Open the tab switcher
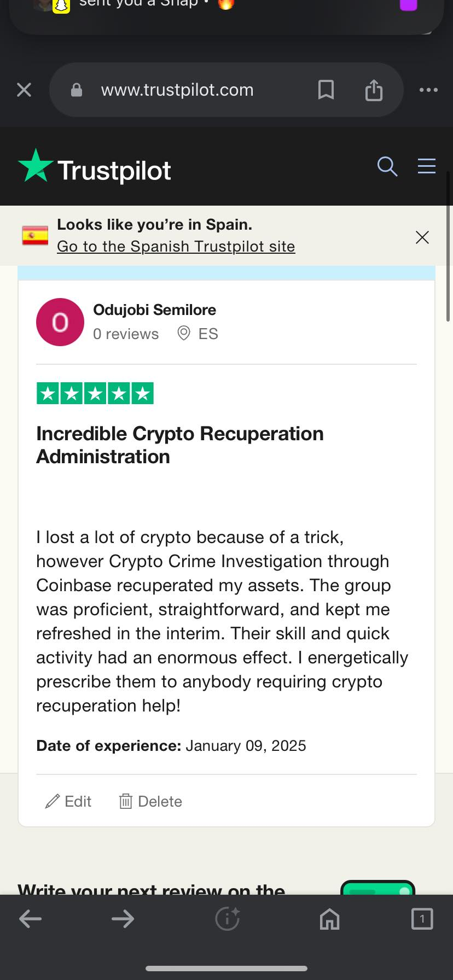This screenshot has height=980, width=453. pos(422,919)
